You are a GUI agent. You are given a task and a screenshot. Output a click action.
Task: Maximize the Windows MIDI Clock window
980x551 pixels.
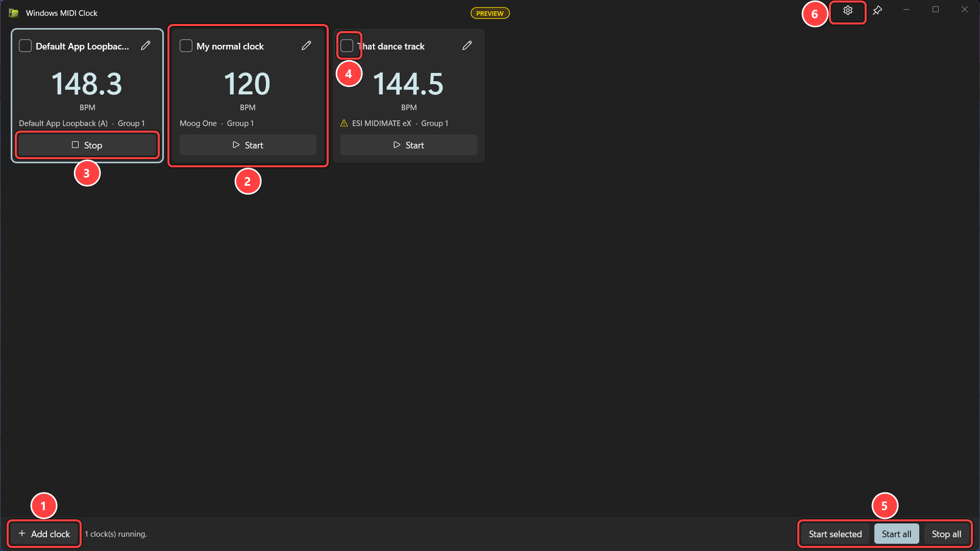pos(936,10)
